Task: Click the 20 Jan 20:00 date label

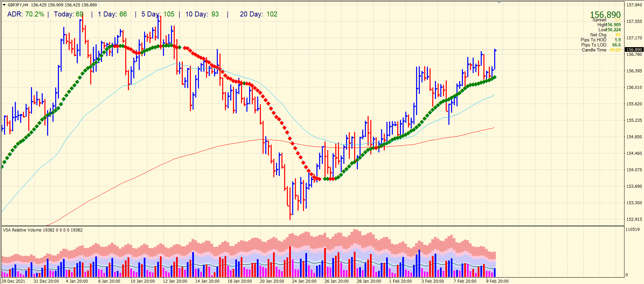Action: pos(272,281)
